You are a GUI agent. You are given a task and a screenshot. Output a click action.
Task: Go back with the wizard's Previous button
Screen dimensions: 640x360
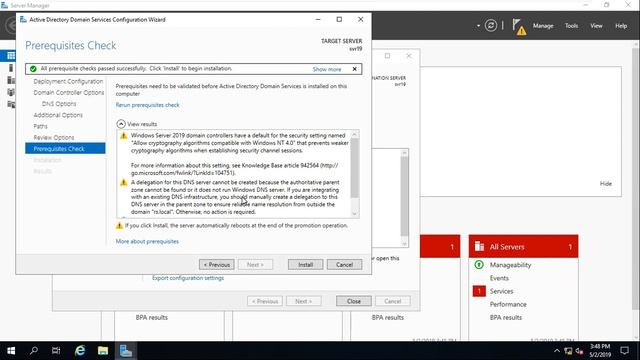217,264
